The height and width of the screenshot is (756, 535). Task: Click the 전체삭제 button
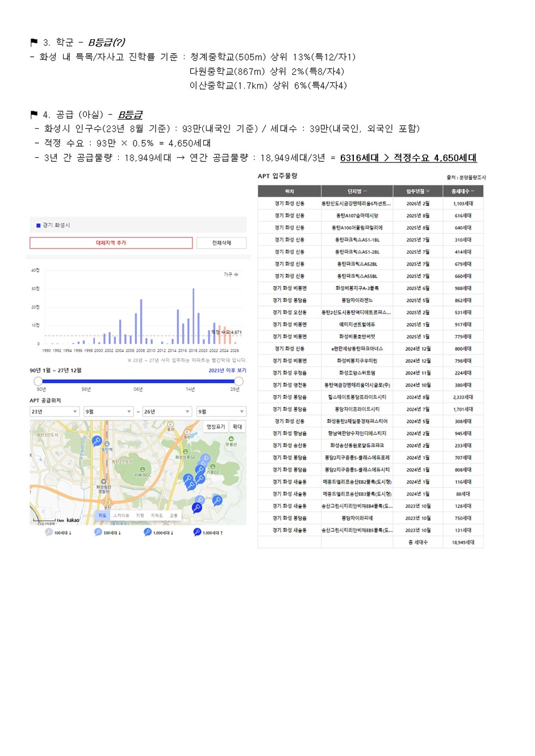(x=221, y=243)
